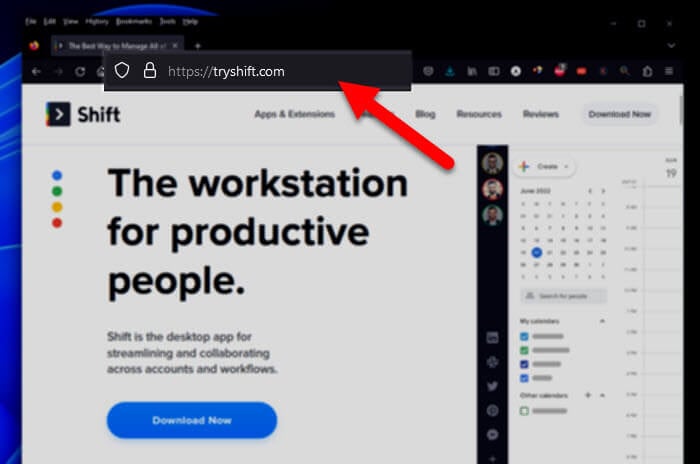Click the blue download arrow toolbar icon

[x=450, y=71]
